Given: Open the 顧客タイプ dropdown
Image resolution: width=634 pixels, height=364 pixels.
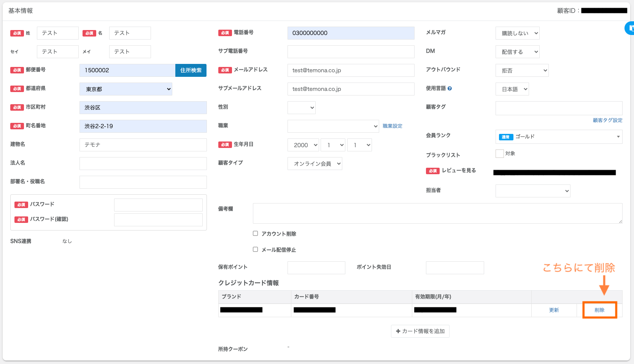Looking at the screenshot, I should click(315, 164).
